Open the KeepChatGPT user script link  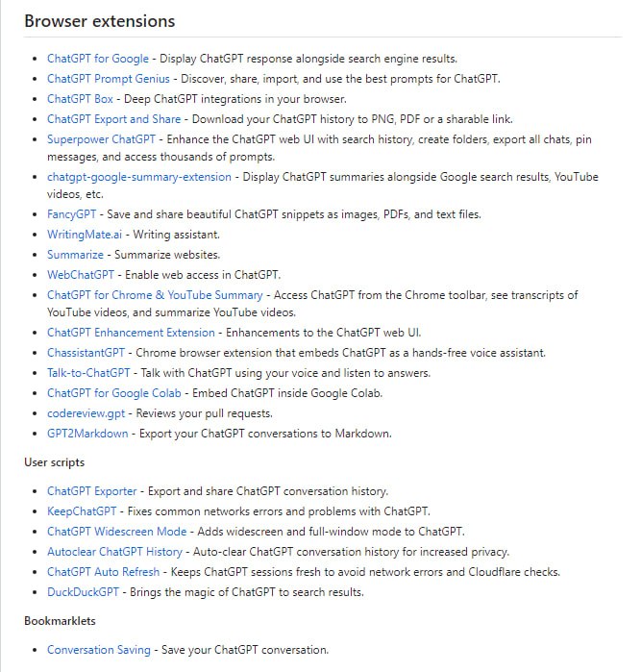coord(82,511)
